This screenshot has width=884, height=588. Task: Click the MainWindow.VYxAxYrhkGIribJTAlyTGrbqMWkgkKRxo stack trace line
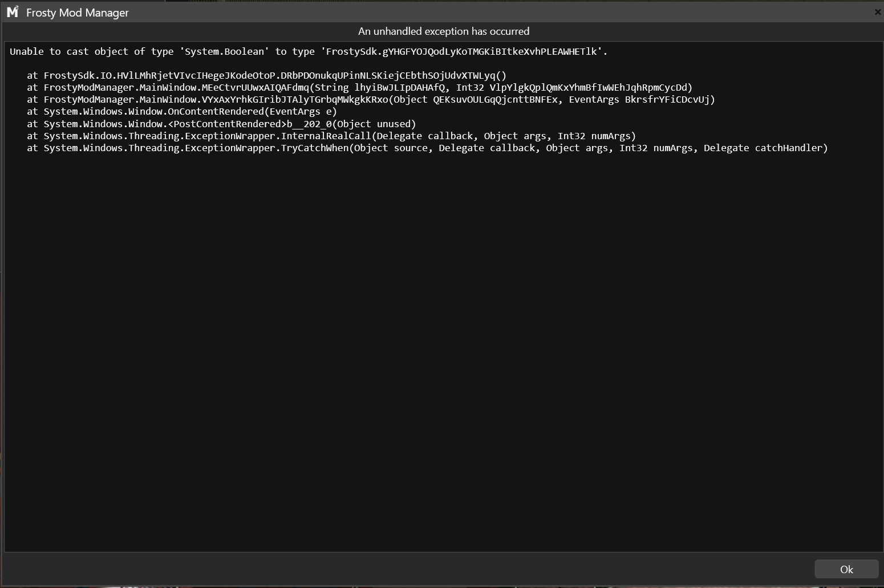[x=371, y=100]
